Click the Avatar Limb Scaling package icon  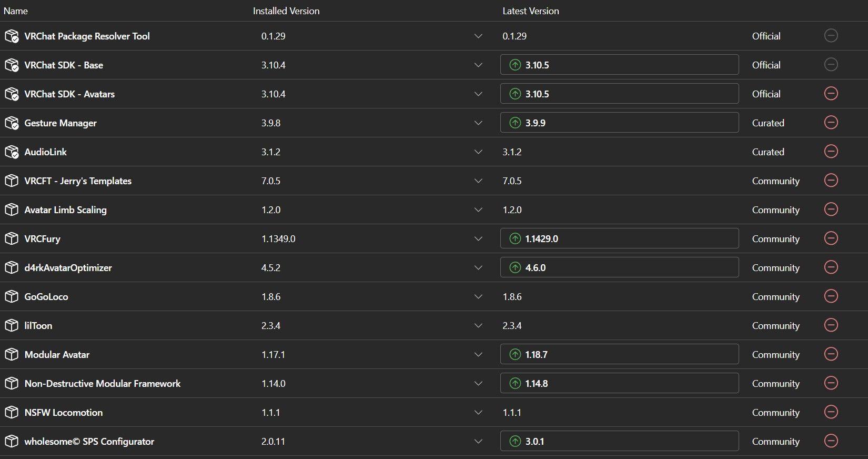coord(12,209)
